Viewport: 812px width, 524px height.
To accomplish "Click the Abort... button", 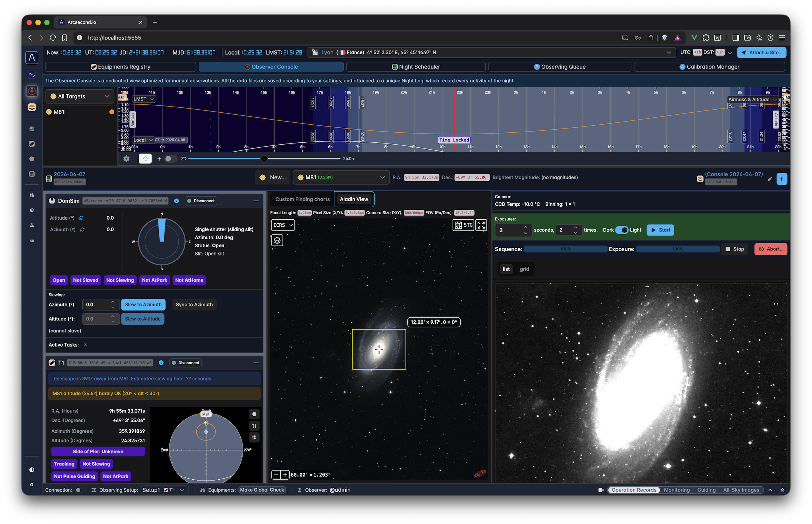I will 771,249.
